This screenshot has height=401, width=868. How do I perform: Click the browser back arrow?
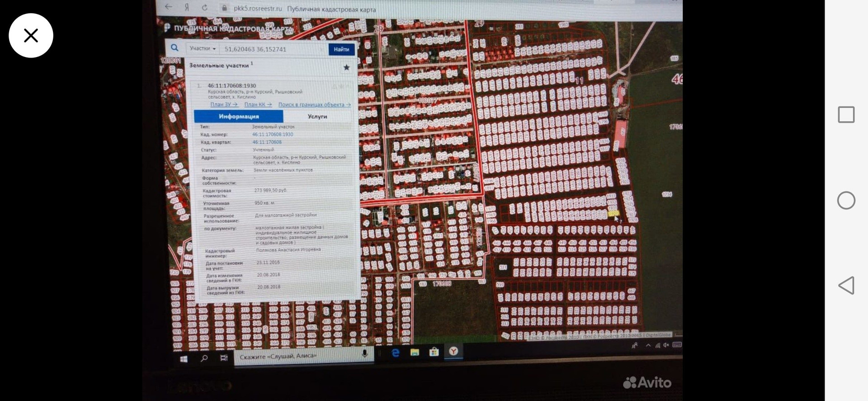169,7
